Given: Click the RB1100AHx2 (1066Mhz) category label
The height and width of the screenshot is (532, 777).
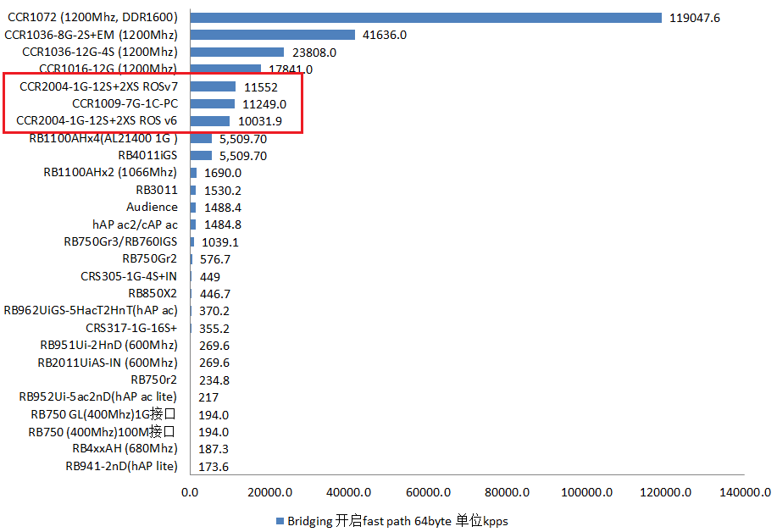Looking at the screenshot, I should click(x=110, y=173).
